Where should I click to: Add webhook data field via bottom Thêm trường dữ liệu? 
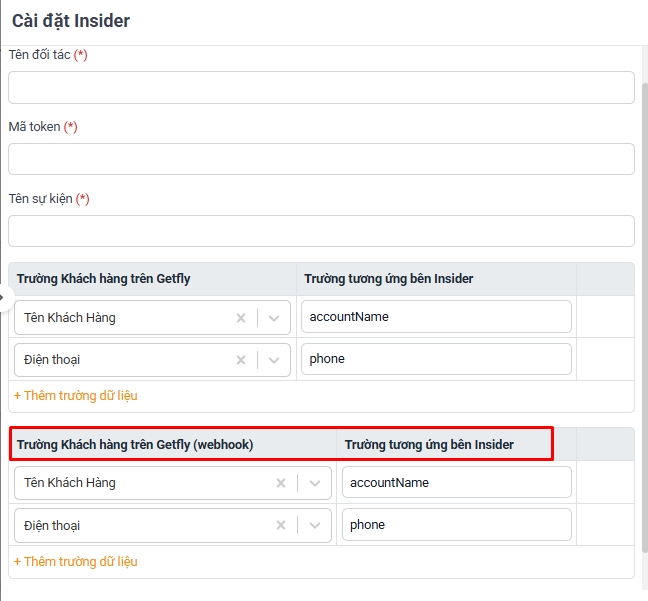pos(76,562)
